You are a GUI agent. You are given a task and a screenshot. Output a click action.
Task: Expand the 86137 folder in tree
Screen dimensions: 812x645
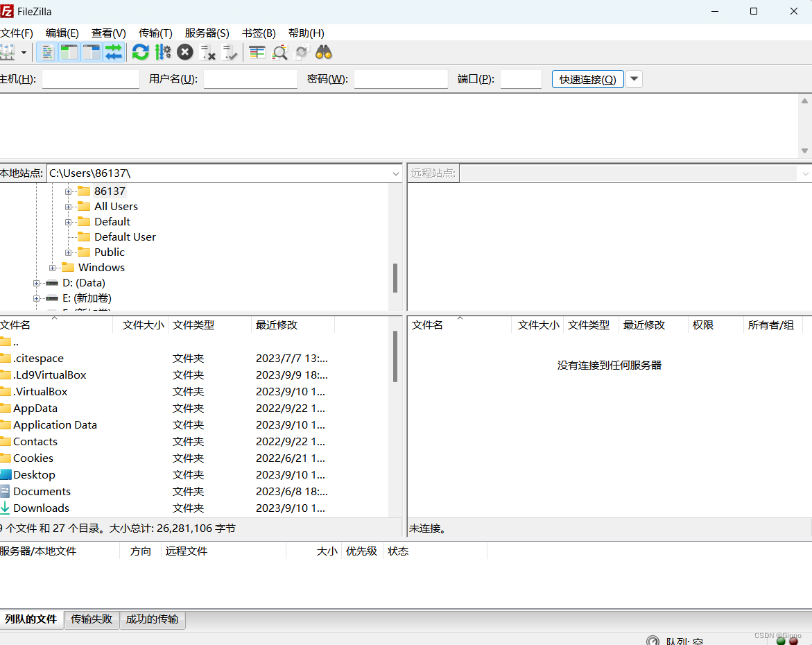(x=68, y=191)
